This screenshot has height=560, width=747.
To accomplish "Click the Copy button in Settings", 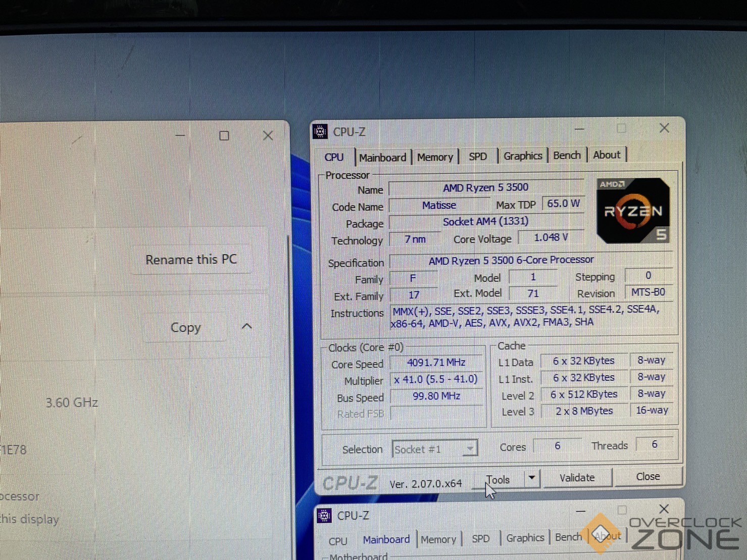I will tap(185, 328).
